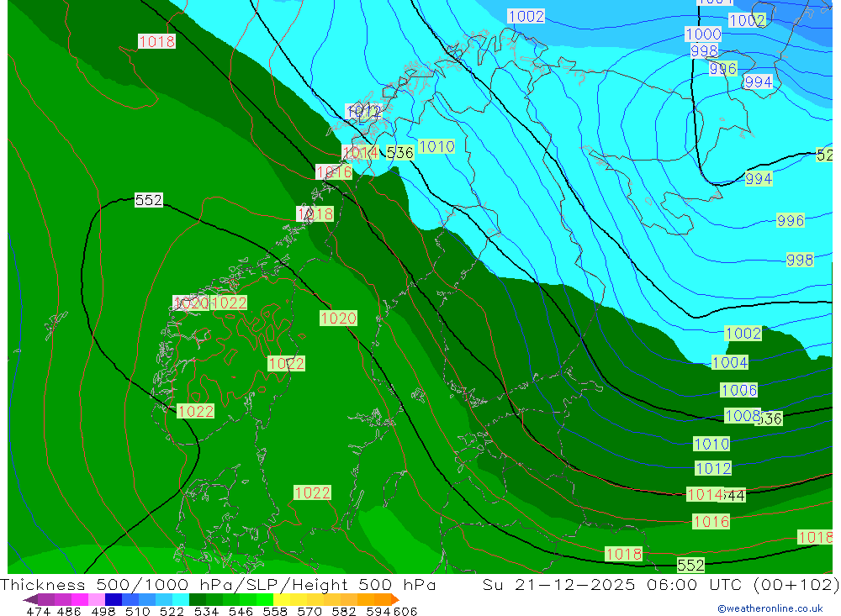Click the legend value 606
Image resolution: width=841 pixels, height=616 pixels.
pos(405,612)
